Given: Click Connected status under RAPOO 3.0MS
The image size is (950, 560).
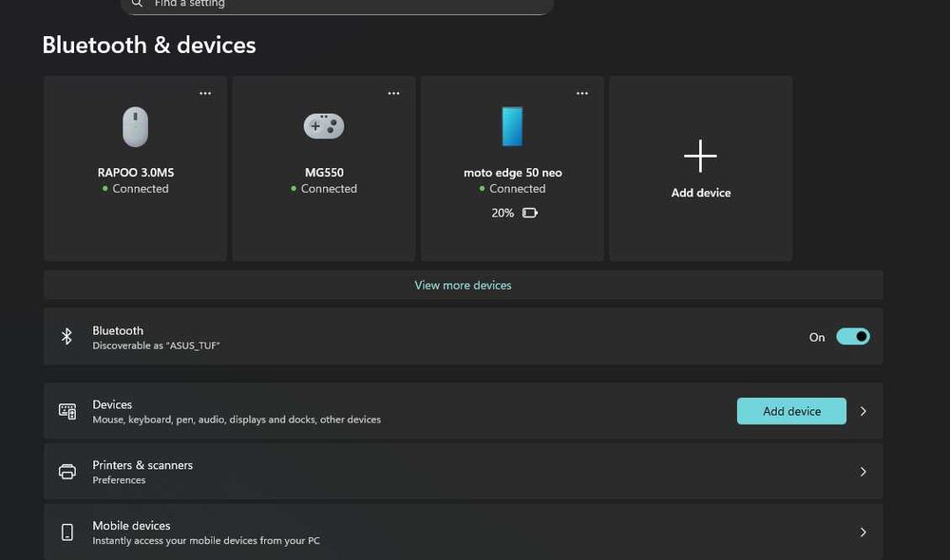Looking at the screenshot, I should point(140,189).
